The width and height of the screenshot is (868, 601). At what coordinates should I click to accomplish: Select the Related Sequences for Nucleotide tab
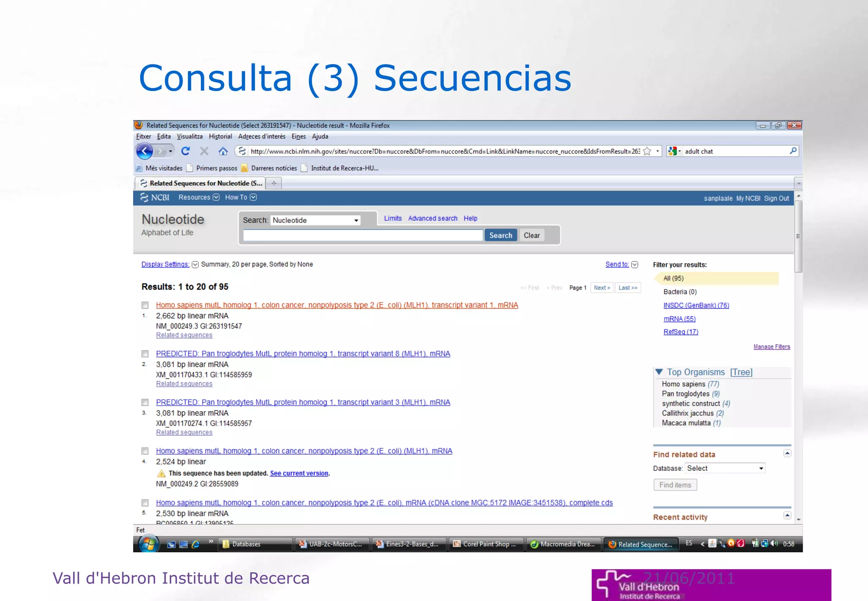coord(201,183)
